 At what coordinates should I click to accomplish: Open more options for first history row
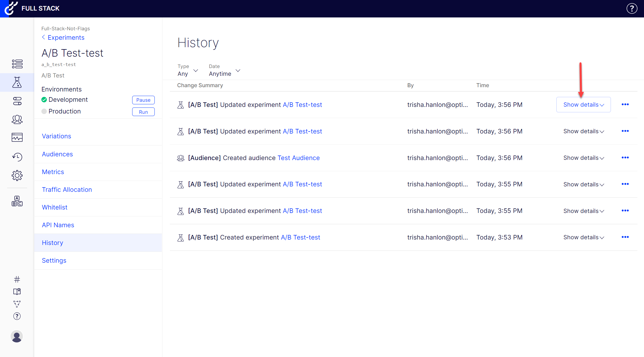click(625, 105)
